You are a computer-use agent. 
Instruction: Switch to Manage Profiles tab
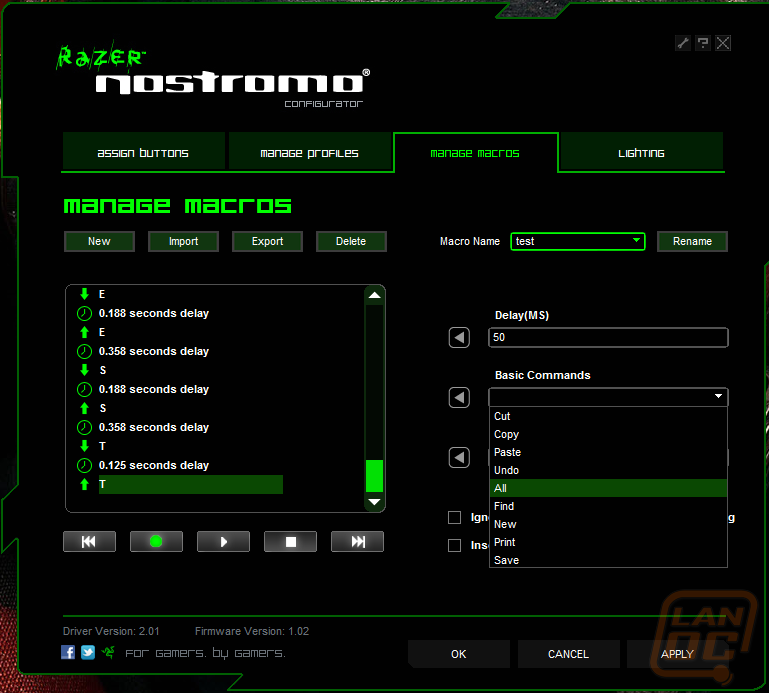(x=309, y=153)
